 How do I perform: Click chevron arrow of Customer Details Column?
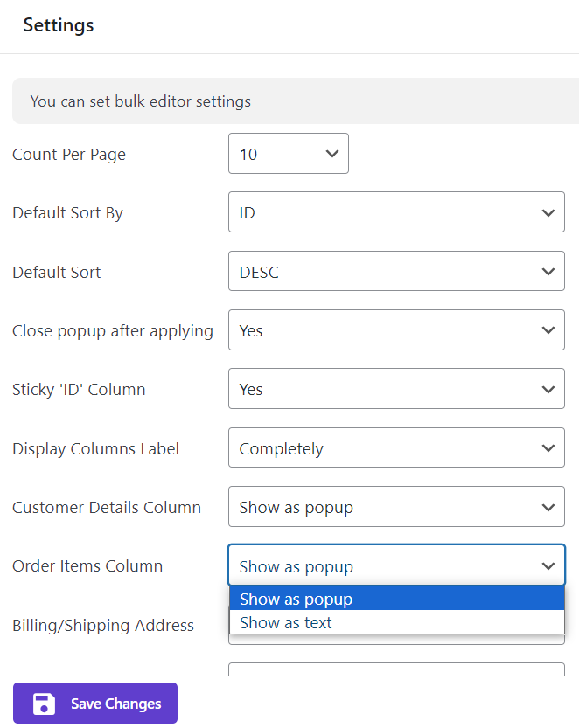[548, 507]
